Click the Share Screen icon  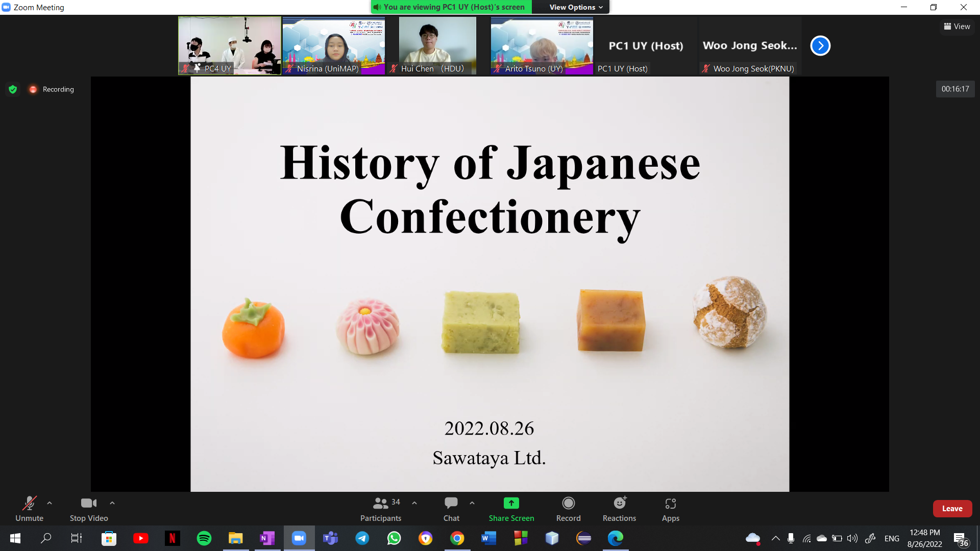click(511, 504)
